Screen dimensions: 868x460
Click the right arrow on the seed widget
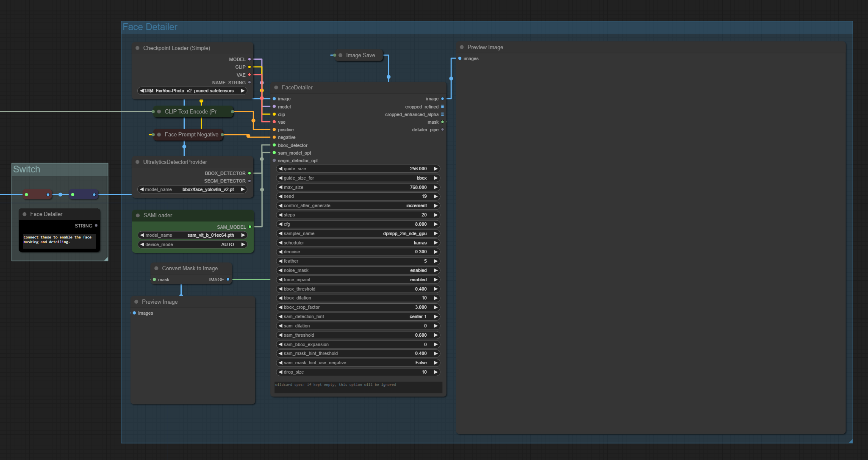click(x=435, y=196)
